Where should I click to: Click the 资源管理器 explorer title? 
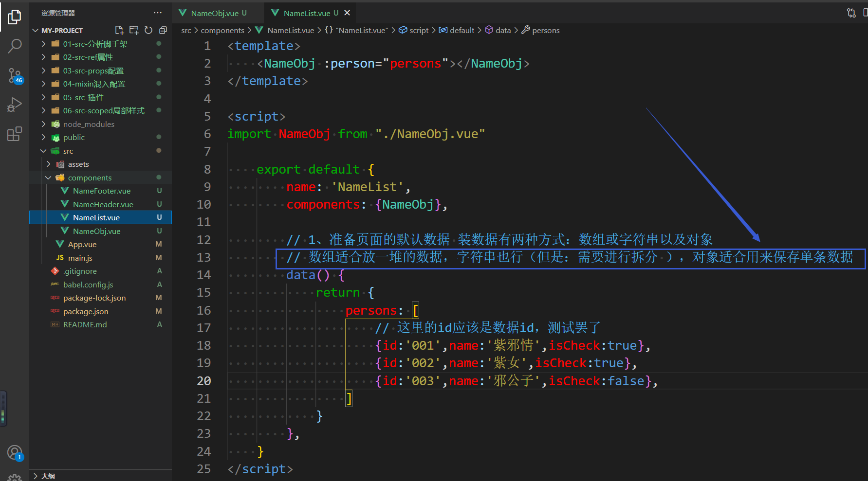(x=58, y=13)
